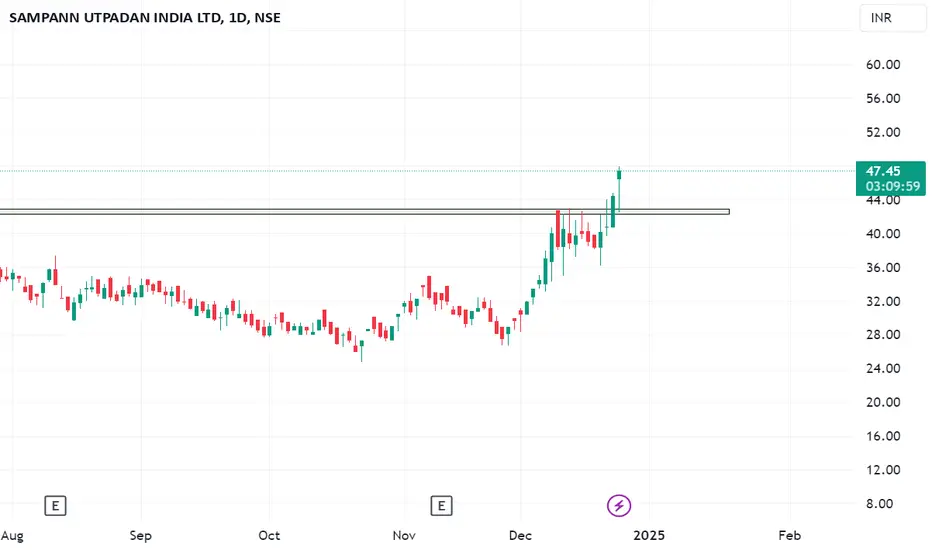Select the horizontal resistance line near 43
932x550 pixels.
pos(364,212)
